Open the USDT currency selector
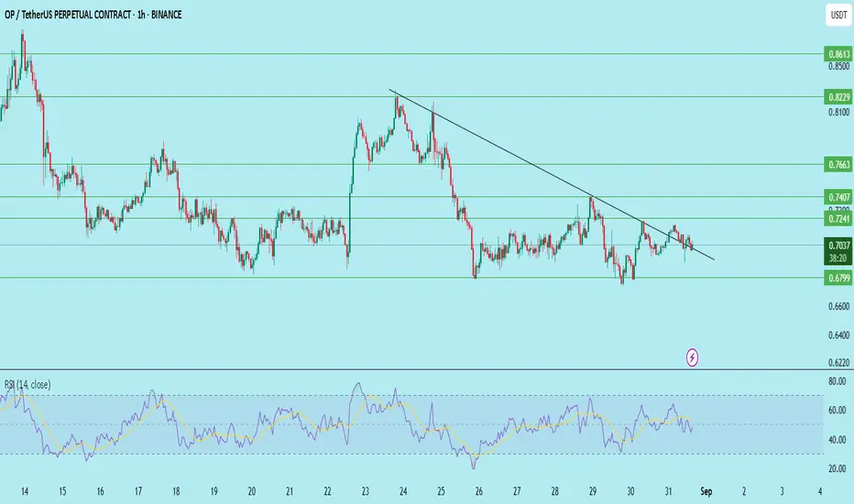 [x=838, y=16]
